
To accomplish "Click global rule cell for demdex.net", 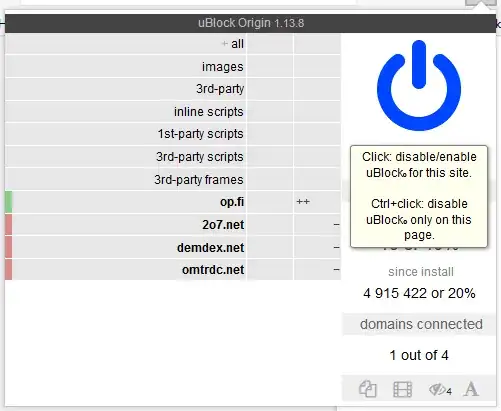I will click(270, 247).
